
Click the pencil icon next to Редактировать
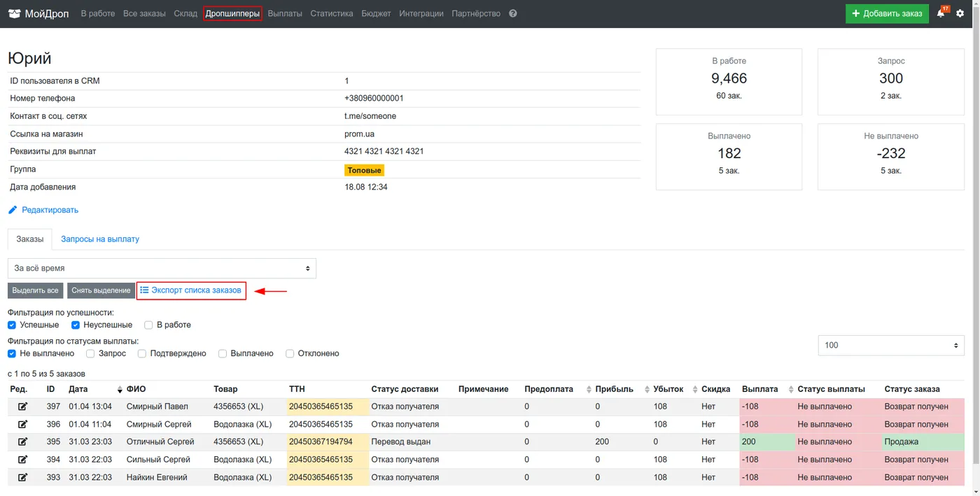[x=13, y=210]
